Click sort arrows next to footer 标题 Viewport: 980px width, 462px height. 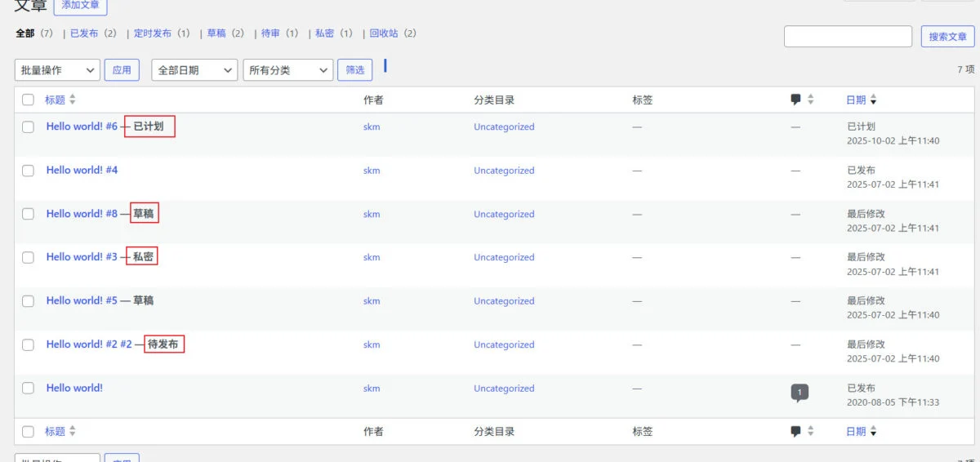(72, 432)
